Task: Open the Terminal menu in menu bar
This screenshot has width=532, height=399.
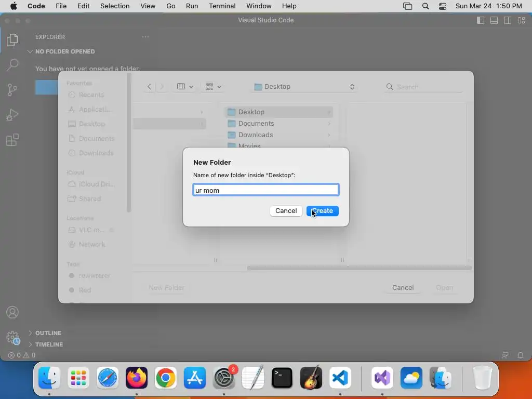Action: [x=222, y=6]
